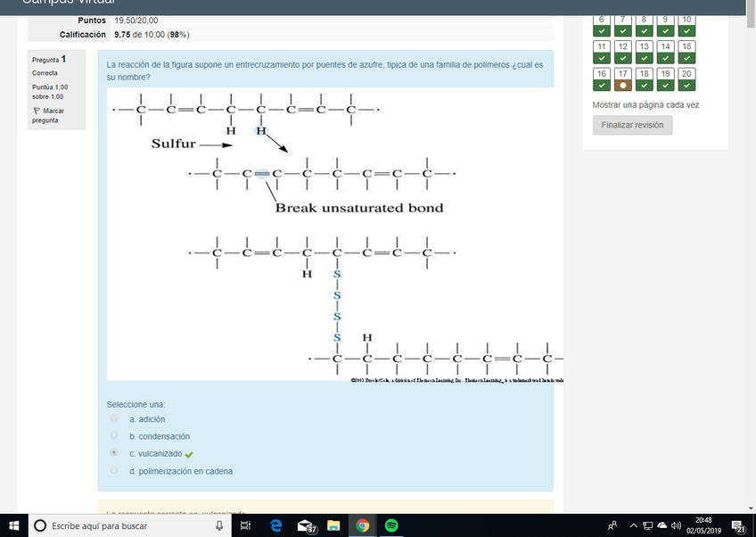This screenshot has width=756, height=537.
Task: Go to question 17 in quiz navigation
Action: coord(623,79)
